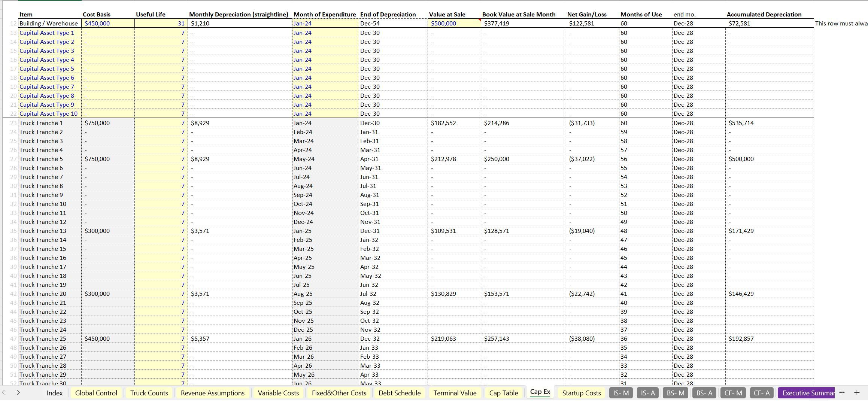The image size is (868, 401).
Task: Show more sheet tabs via ellipsis
Action: (x=842, y=392)
